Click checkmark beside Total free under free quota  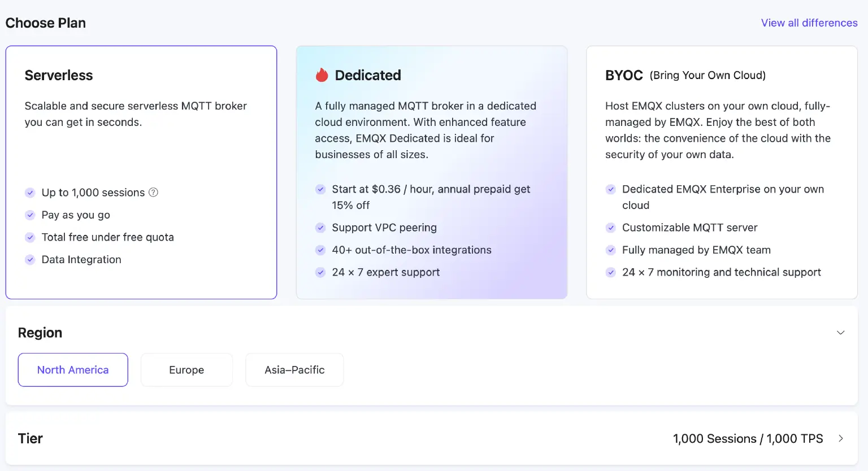[30, 238]
